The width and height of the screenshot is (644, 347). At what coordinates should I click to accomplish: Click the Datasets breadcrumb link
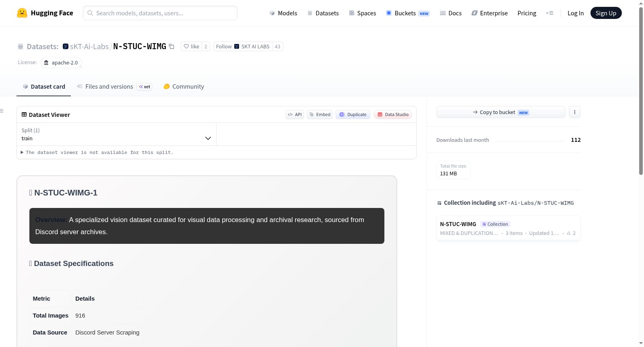click(x=43, y=46)
